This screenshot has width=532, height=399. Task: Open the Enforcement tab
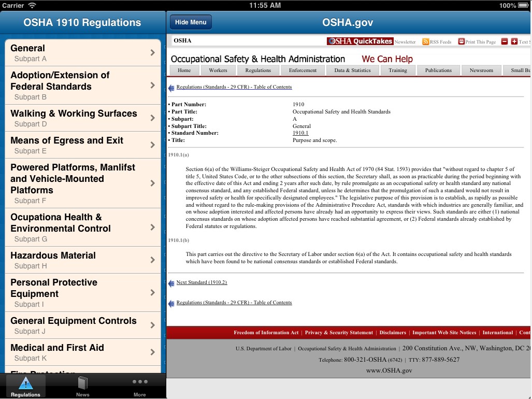[x=303, y=70]
